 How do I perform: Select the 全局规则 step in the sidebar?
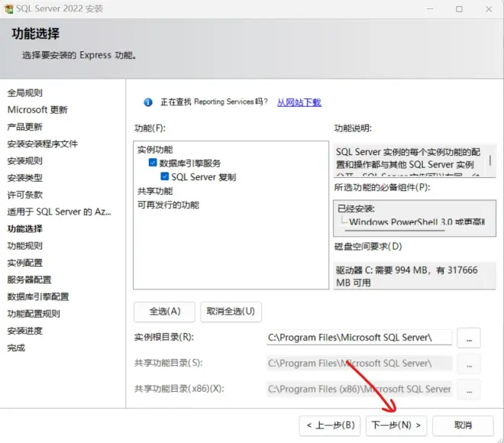24,93
